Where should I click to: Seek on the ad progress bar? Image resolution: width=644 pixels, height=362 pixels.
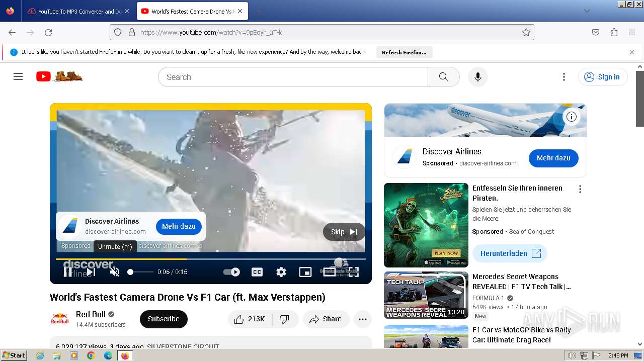pos(211,259)
